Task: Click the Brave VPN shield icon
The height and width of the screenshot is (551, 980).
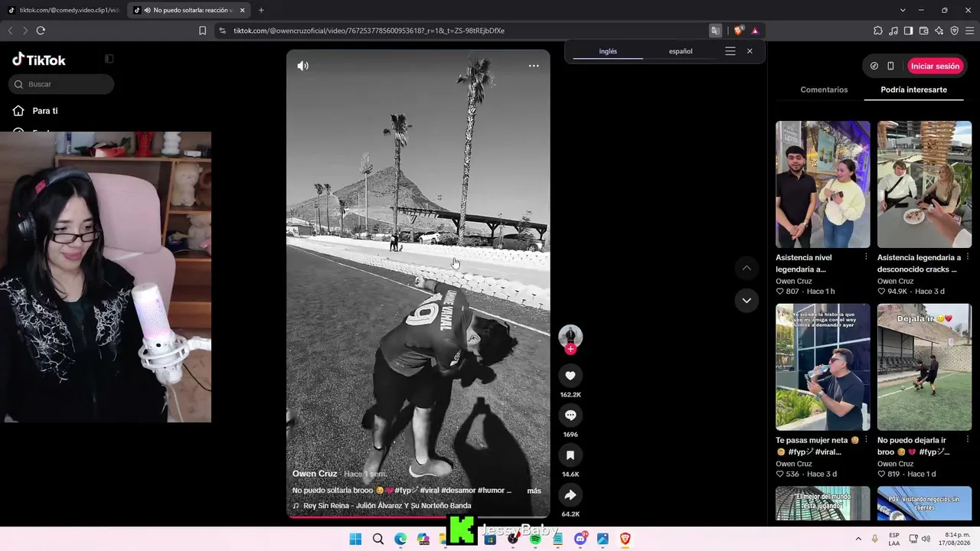Action: [955, 31]
